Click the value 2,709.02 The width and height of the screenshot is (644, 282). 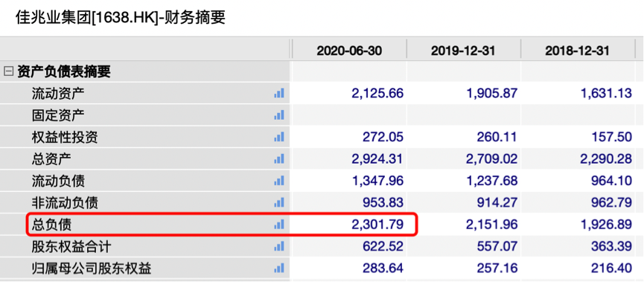click(x=491, y=158)
